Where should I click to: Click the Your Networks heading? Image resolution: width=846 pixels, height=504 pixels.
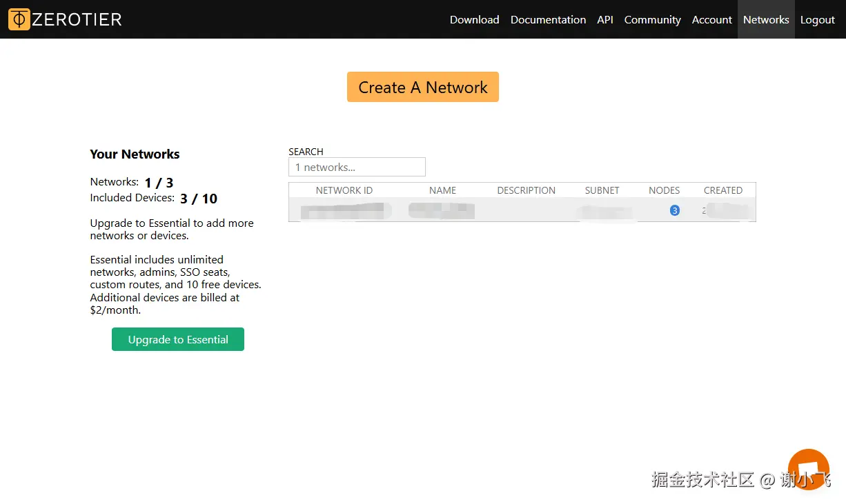[x=135, y=154]
